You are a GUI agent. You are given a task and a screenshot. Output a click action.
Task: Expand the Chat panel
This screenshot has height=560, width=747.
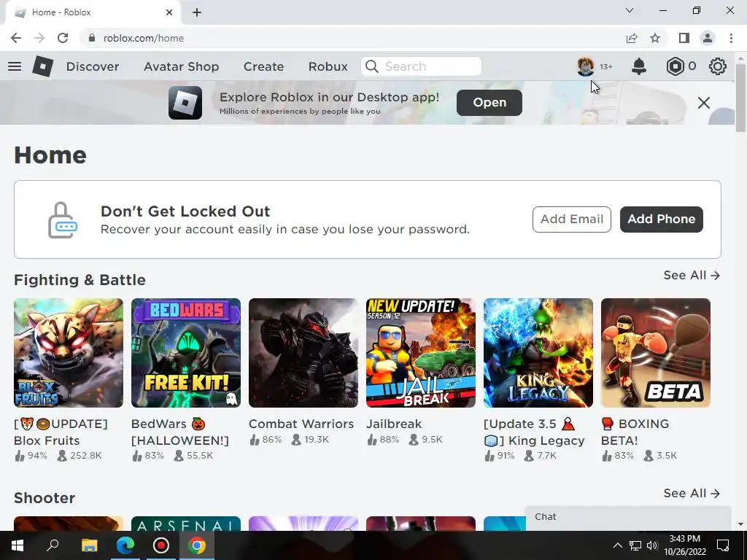click(628, 518)
